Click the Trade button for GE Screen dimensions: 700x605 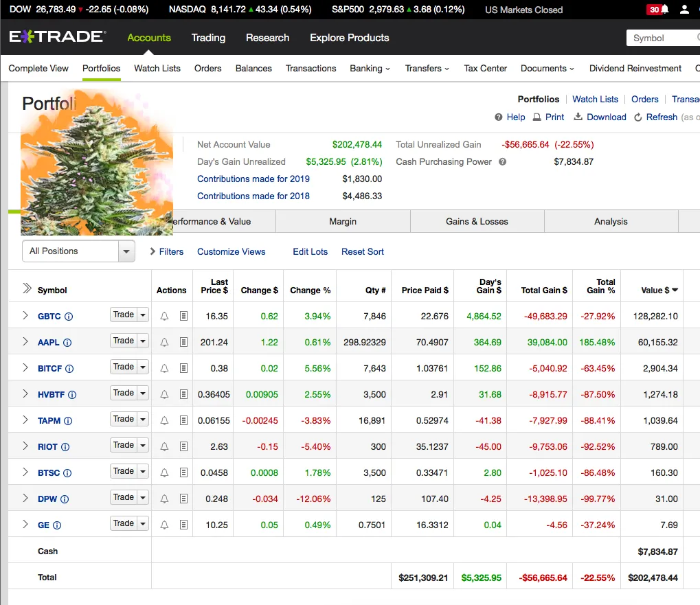124,523
